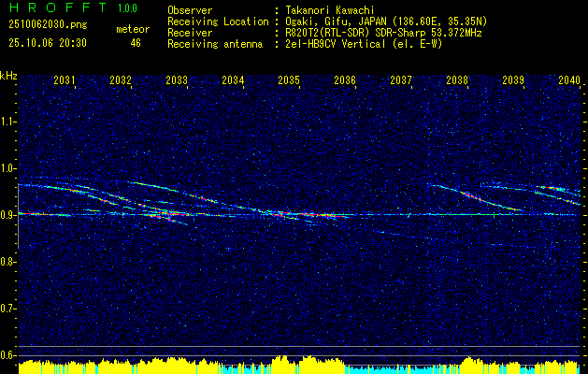Screen dimensions: 588x374
Task: Click the 1.0 kHz frequency label
Action: tap(7, 168)
